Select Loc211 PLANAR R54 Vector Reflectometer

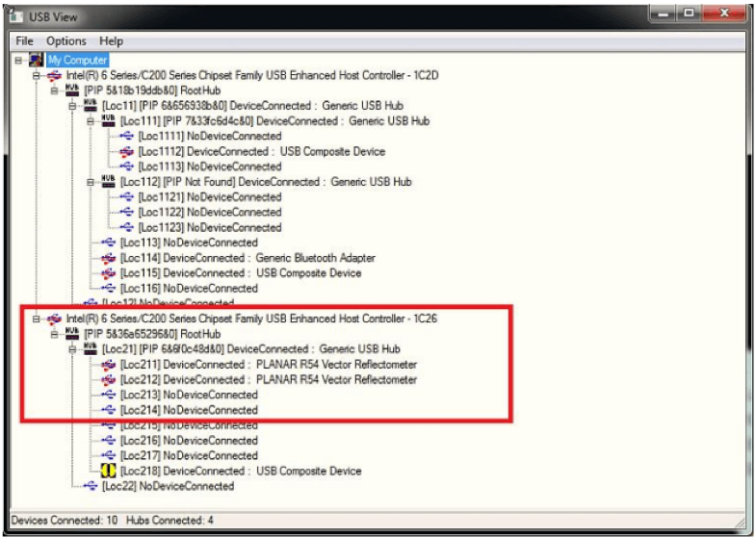[x=269, y=365]
